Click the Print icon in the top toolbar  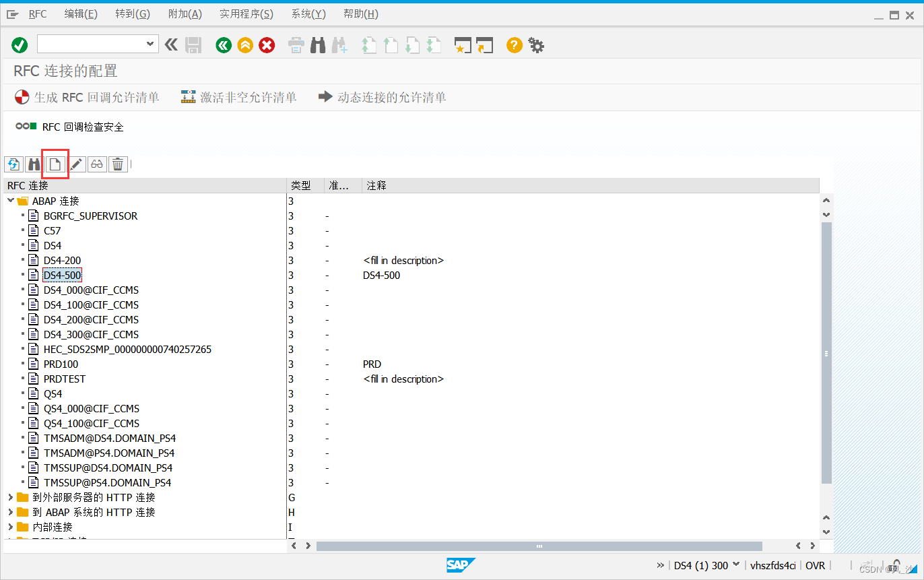tap(296, 45)
